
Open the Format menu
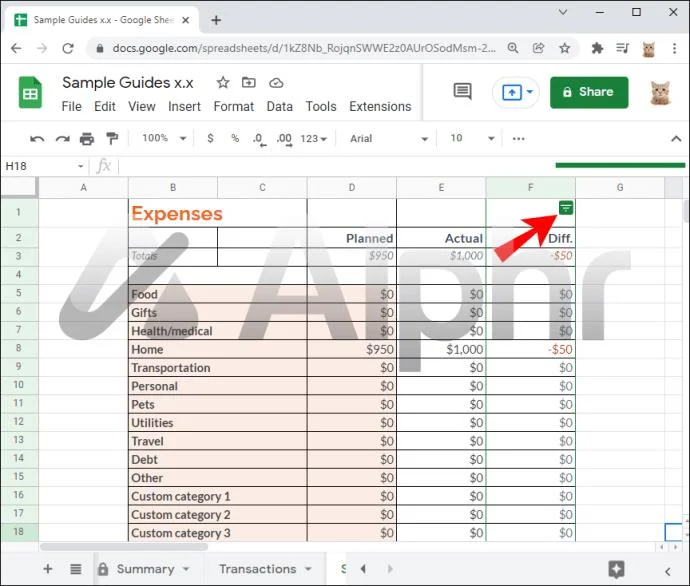[234, 106]
